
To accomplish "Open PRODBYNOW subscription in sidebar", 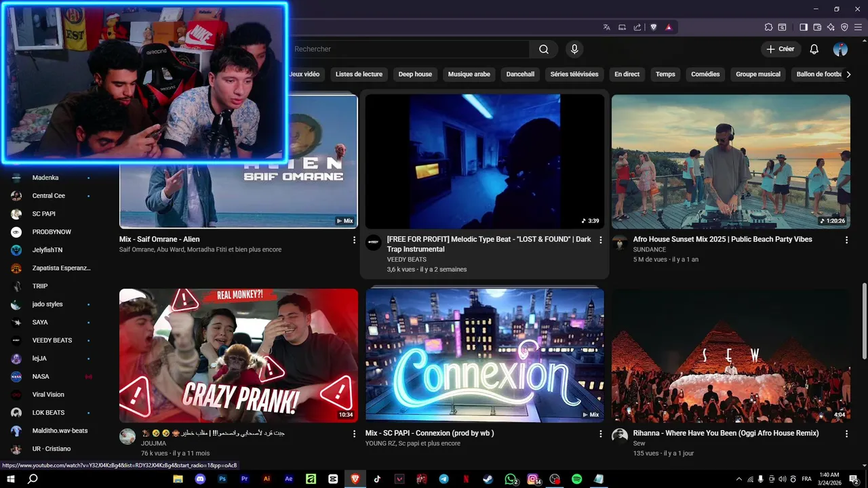I will [x=52, y=232].
